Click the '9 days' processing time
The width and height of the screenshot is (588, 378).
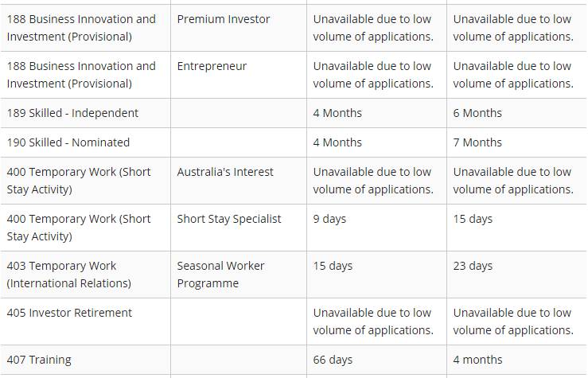click(376, 228)
